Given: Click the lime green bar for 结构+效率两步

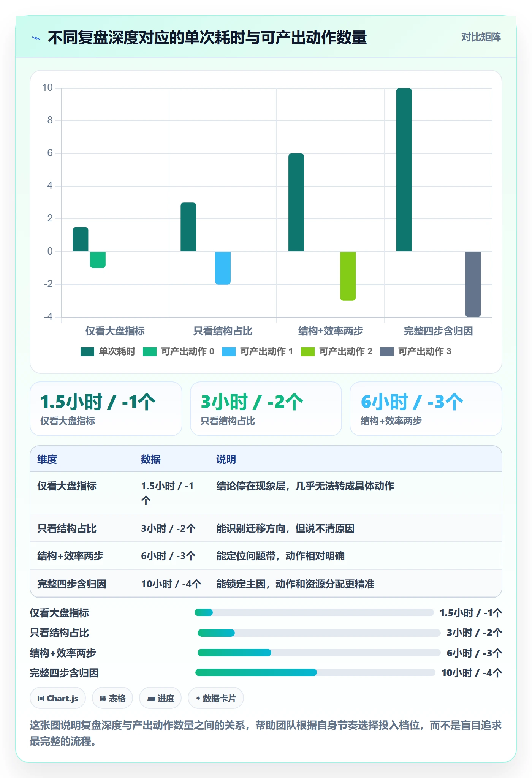Looking at the screenshot, I should [348, 276].
